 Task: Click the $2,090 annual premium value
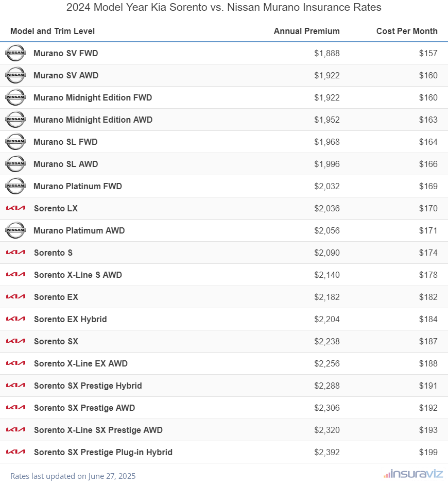click(327, 253)
